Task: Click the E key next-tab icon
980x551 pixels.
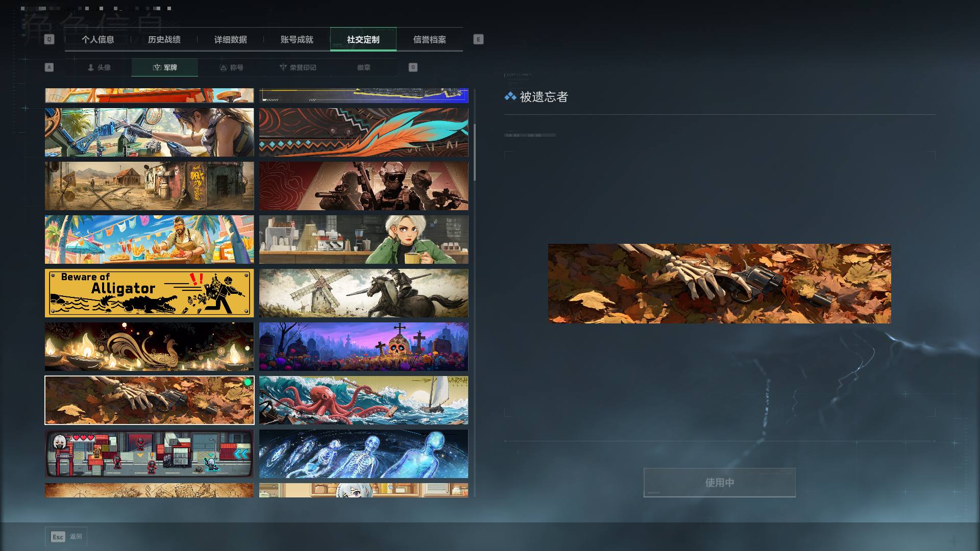Action: [x=478, y=39]
